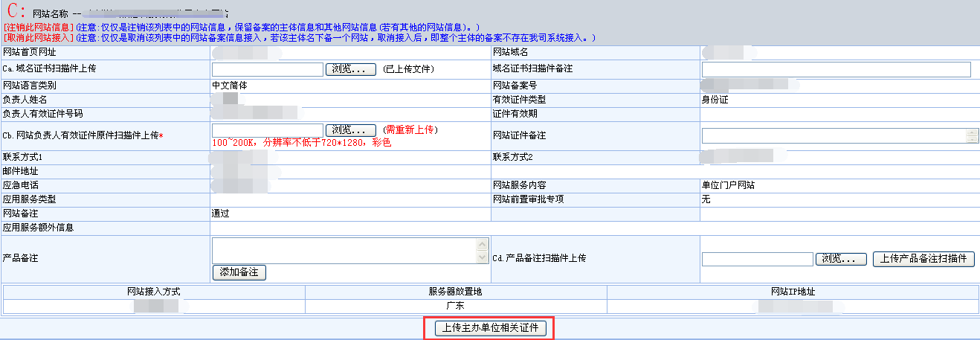
Task: Click the 网站接入方式 column header
Action: (154, 292)
